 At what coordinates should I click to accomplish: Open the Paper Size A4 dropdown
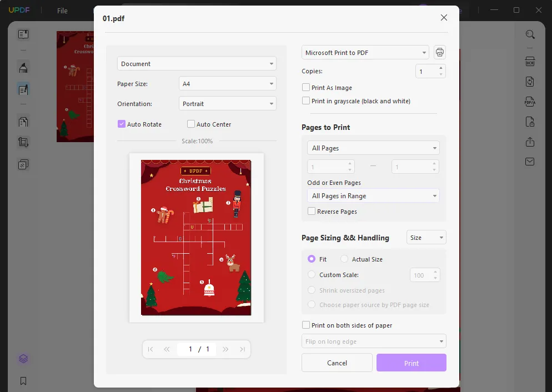point(228,84)
